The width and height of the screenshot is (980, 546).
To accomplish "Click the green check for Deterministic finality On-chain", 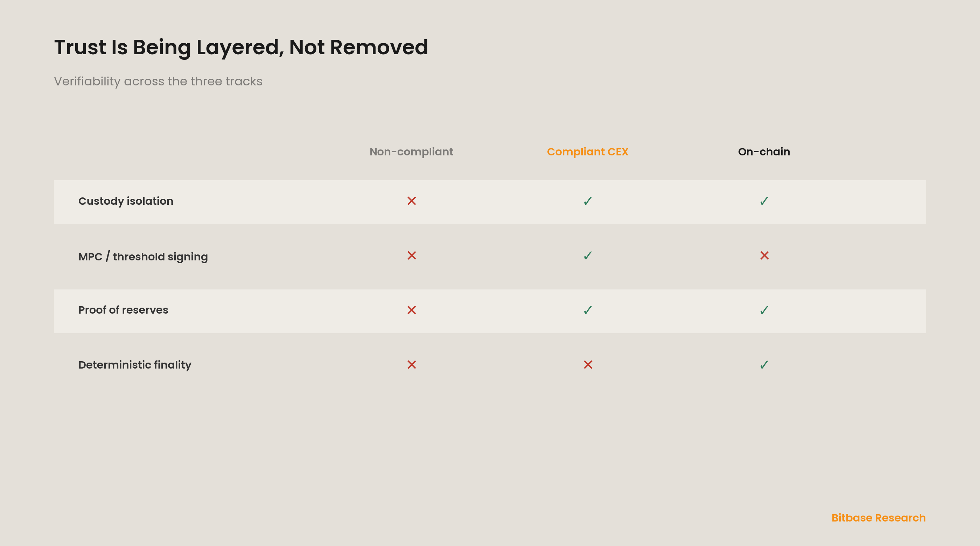I will 764,364.
